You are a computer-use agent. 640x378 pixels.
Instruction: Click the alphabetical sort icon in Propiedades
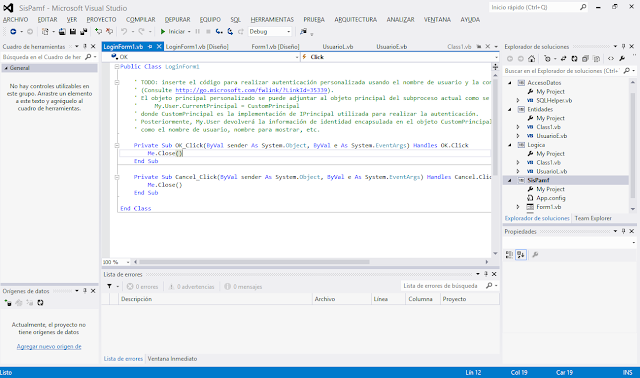point(521,255)
